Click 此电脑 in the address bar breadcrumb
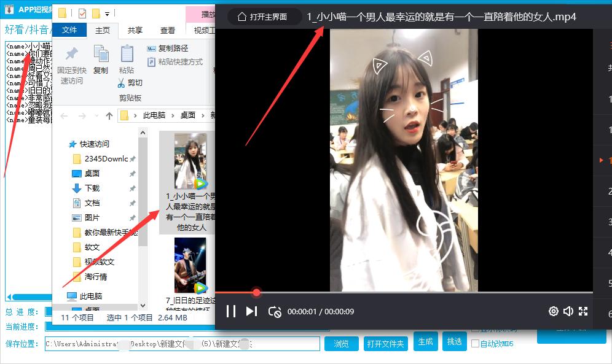This screenshot has width=612, height=364. click(154, 115)
